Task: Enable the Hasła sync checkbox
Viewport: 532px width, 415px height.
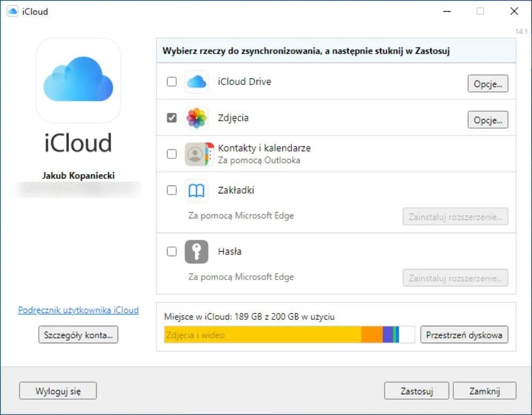Action: click(171, 251)
